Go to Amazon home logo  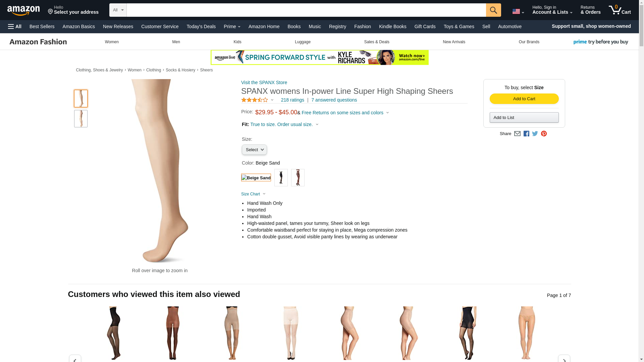(23, 10)
